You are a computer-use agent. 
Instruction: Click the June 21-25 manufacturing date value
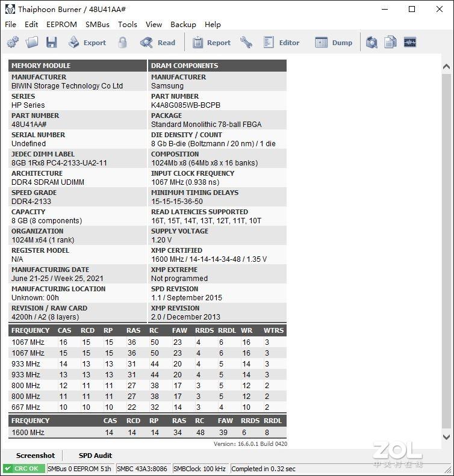(x=57, y=279)
